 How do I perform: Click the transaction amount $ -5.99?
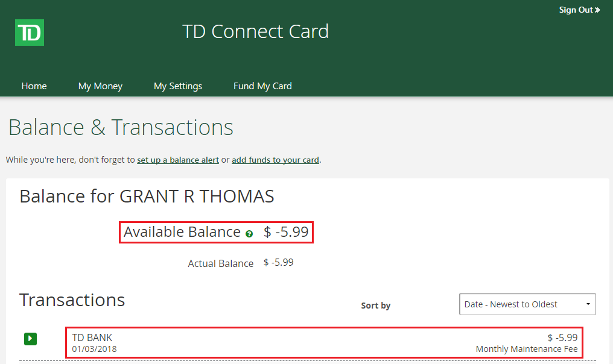pos(562,337)
